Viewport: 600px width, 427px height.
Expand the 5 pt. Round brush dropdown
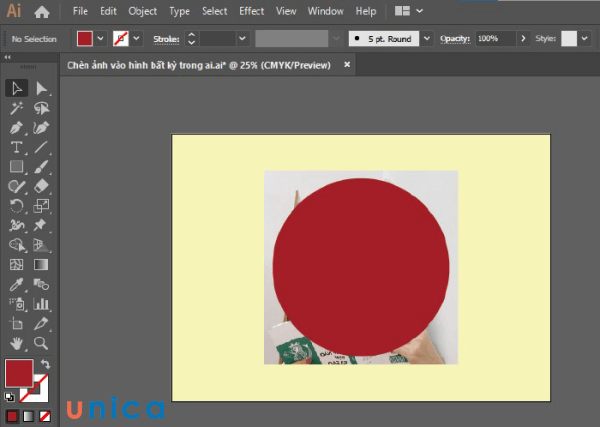[427, 38]
